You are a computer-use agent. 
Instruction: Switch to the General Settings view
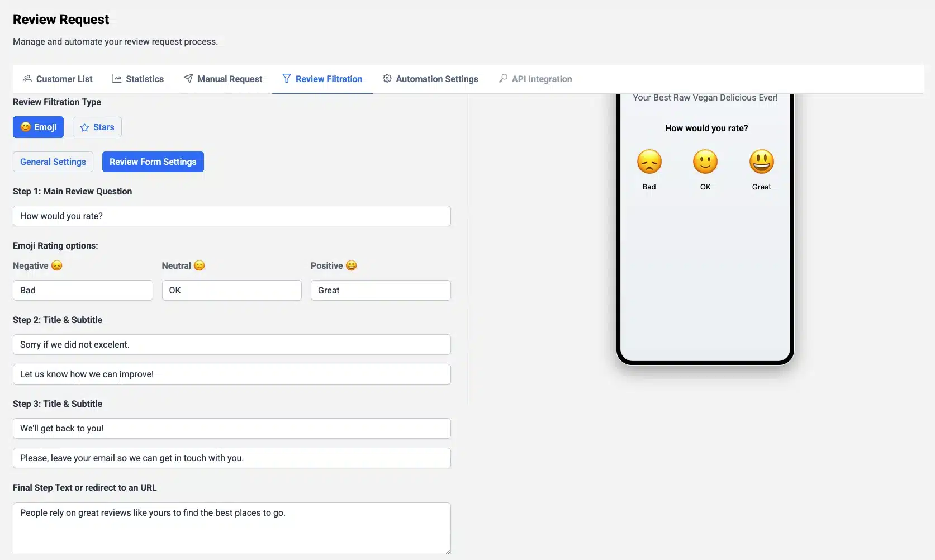pos(53,162)
